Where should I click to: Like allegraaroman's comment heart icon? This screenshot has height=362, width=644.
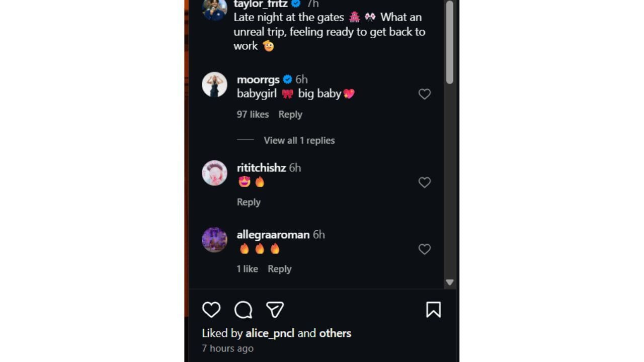pyautogui.click(x=424, y=249)
